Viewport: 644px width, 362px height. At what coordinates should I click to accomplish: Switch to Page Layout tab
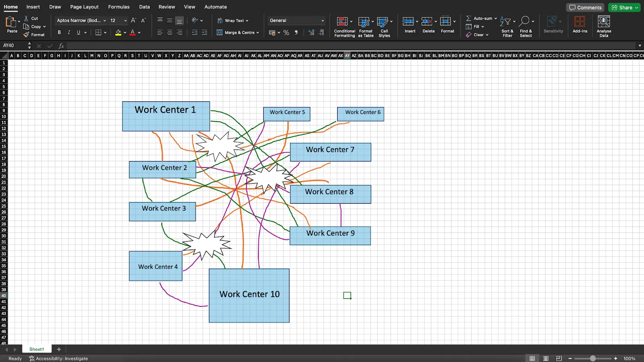[84, 7]
